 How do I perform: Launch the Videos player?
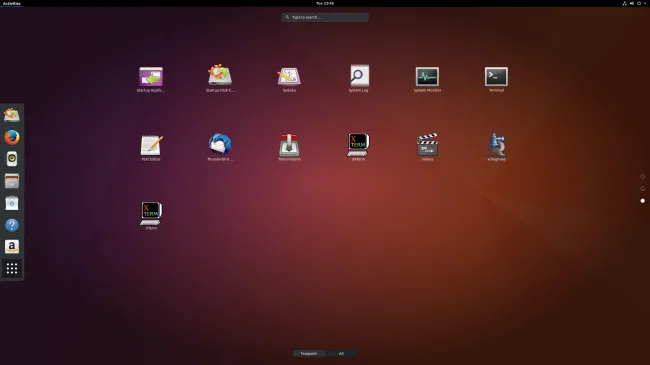[427, 148]
